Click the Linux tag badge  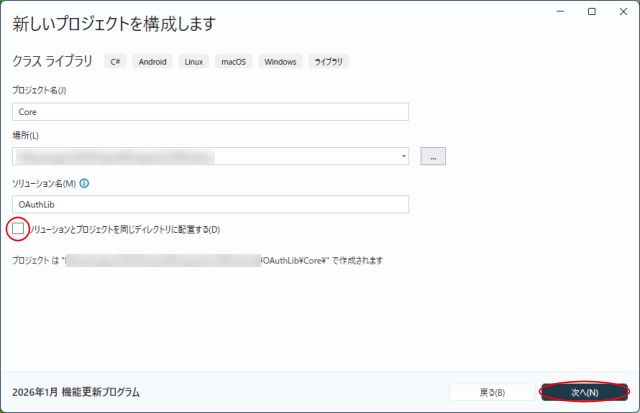(194, 62)
